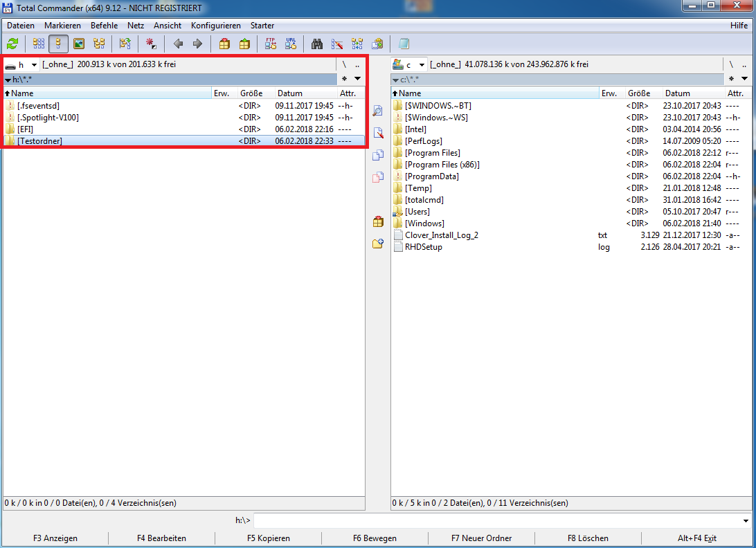
Task: Click the Pack icon between panels
Action: 378,221
